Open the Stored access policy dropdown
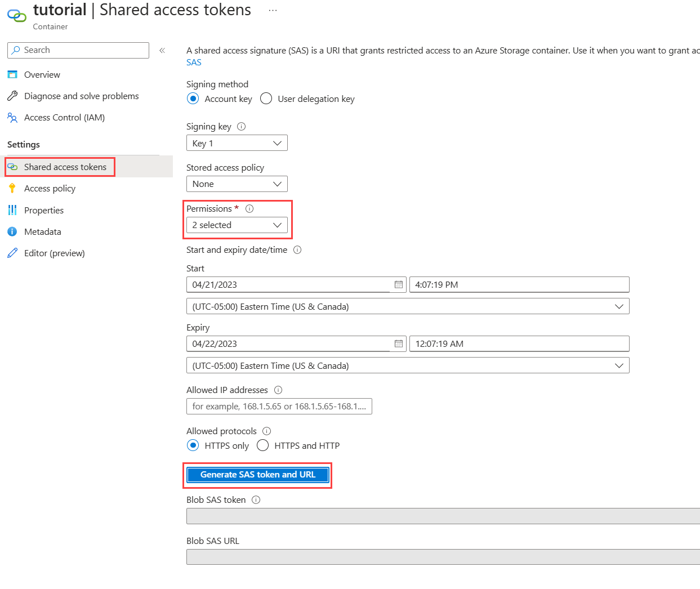 (237, 184)
